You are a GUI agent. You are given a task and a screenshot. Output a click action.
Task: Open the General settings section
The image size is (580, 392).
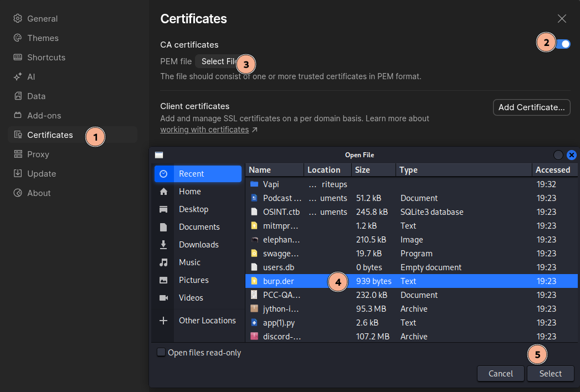coord(73,18)
